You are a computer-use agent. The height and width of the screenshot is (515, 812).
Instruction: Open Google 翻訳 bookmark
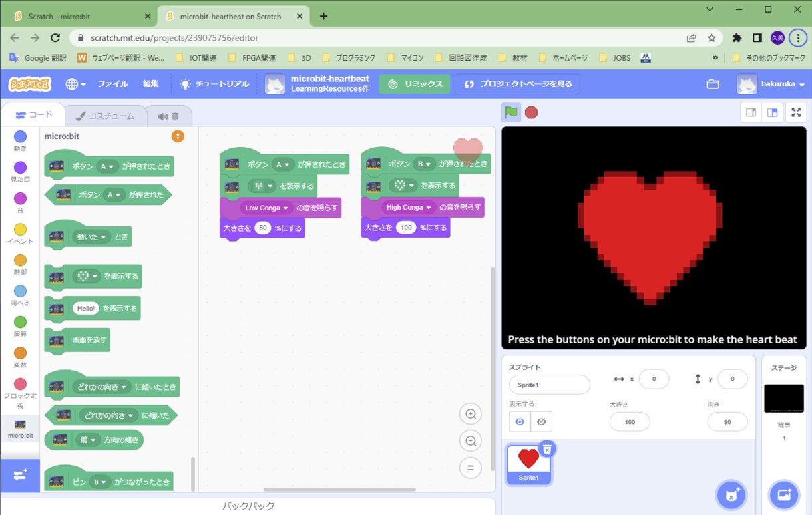coord(38,58)
